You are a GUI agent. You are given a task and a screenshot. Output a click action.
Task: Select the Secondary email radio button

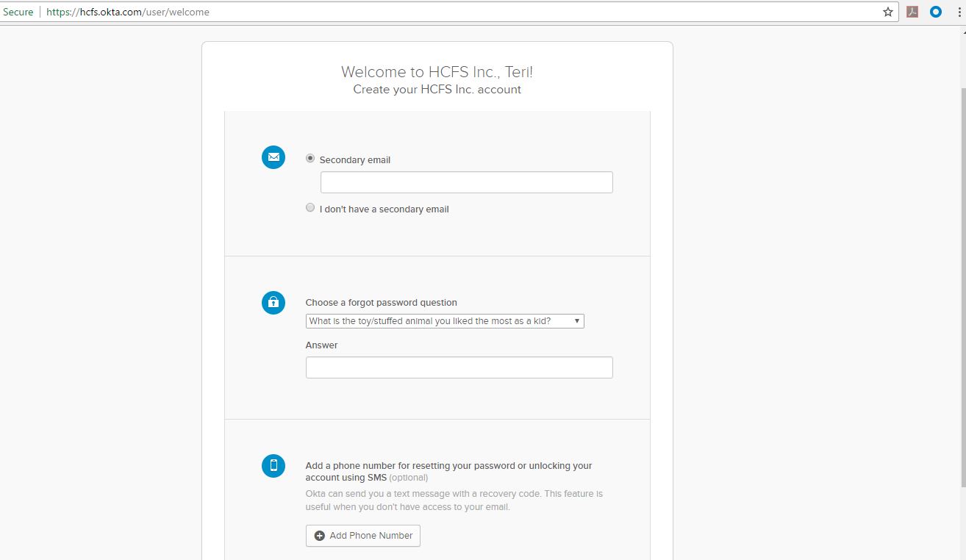[310, 159]
